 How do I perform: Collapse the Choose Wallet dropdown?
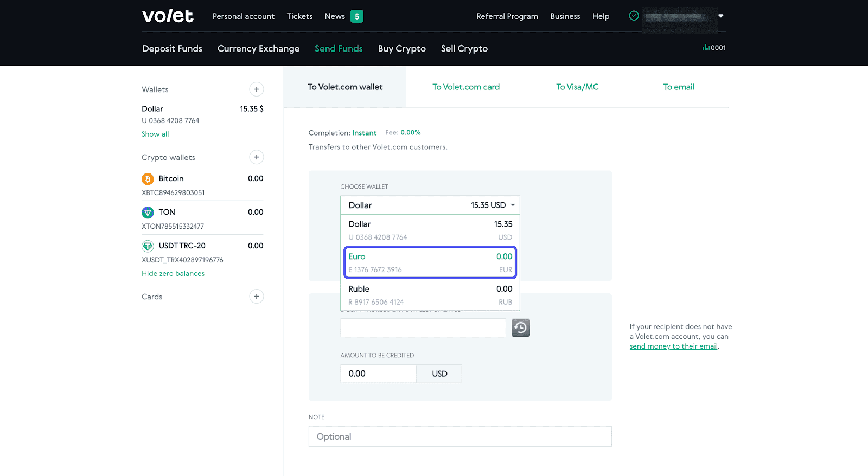(430, 205)
